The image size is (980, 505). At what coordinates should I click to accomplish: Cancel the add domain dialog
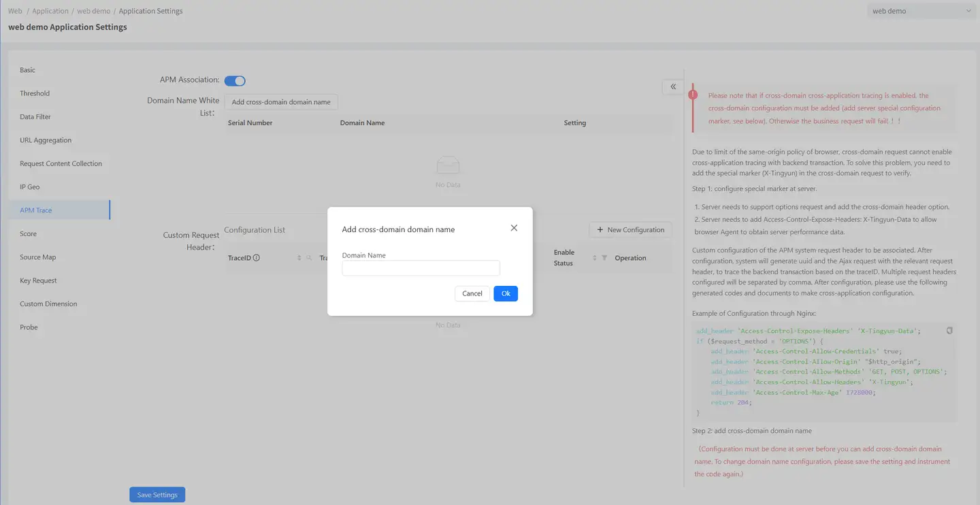tap(472, 293)
